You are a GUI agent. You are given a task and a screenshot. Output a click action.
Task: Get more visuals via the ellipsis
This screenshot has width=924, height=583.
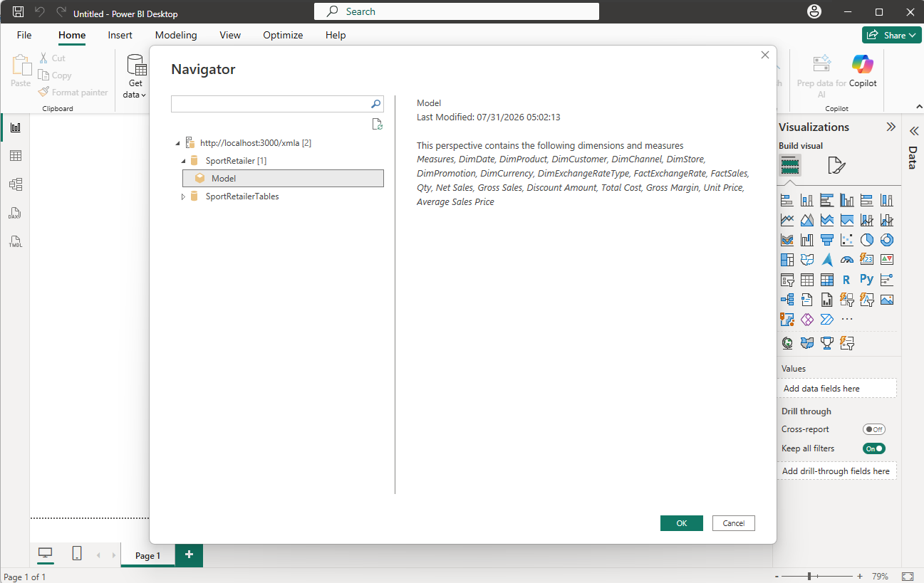pos(847,320)
